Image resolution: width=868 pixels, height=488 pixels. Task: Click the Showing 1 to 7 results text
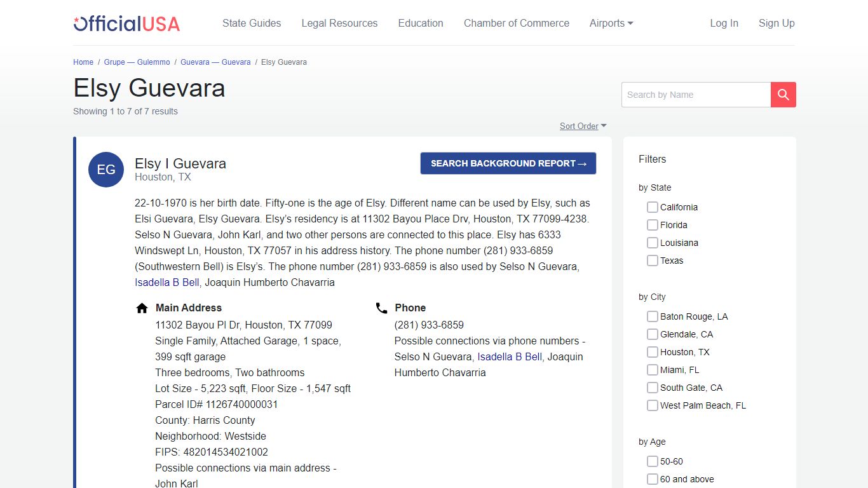click(126, 111)
